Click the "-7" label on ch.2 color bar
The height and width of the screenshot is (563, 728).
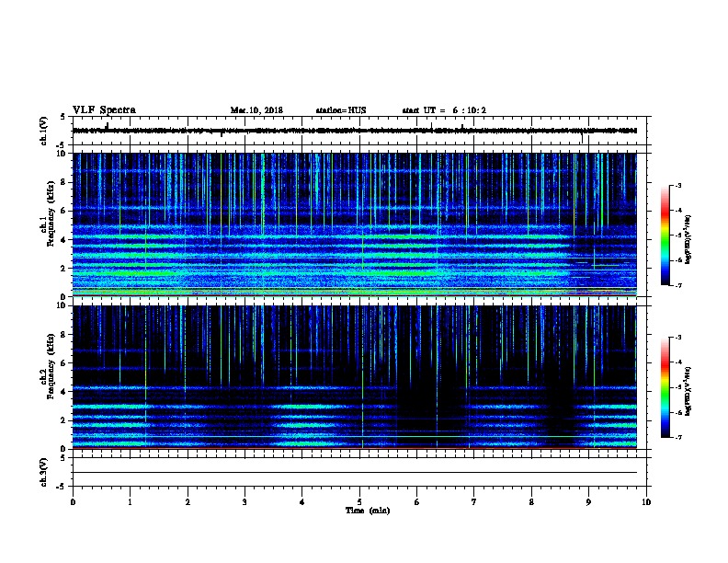click(x=677, y=437)
